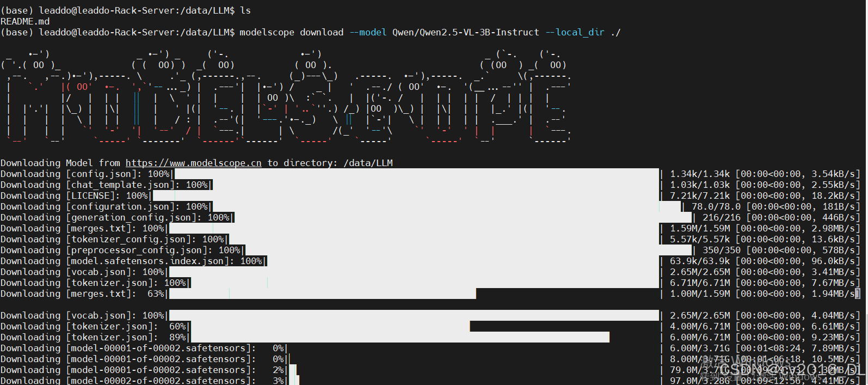Select the 181B/s speed value
Viewport: 868px width, 385px height.
pos(839,206)
